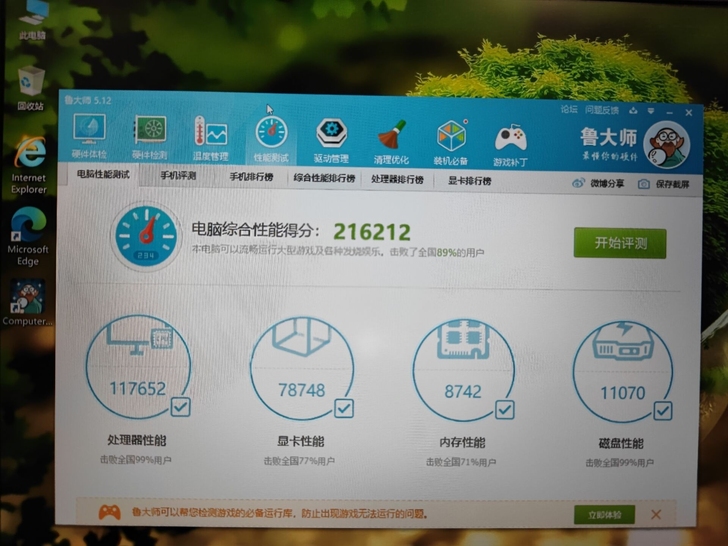Toggle the 处理器性能 checkbox

click(x=180, y=407)
